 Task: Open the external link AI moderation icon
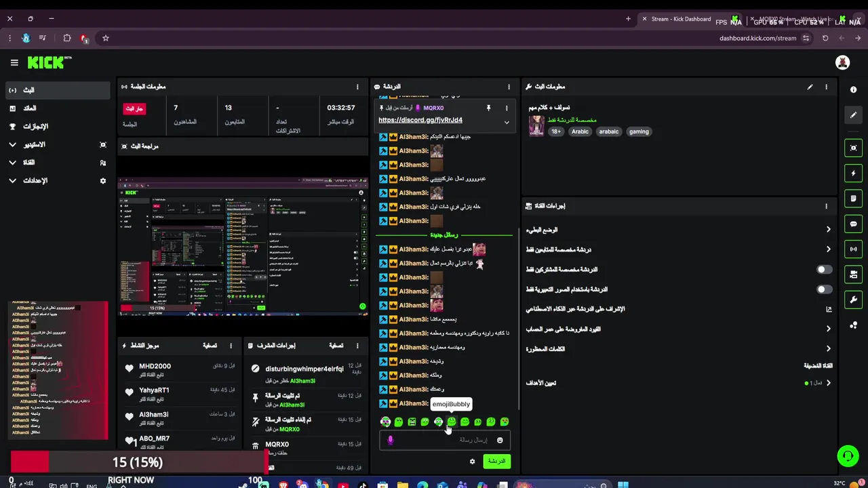click(828, 309)
